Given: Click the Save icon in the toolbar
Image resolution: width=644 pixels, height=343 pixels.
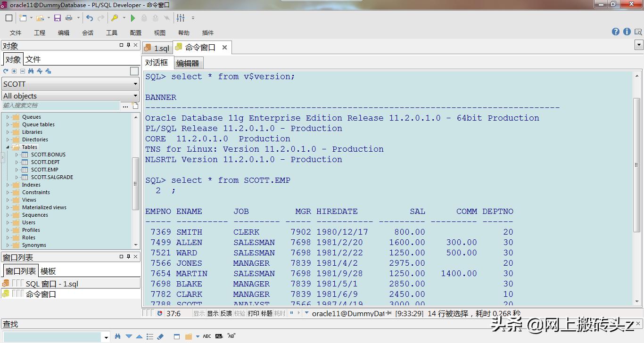Looking at the screenshot, I should pos(57,18).
